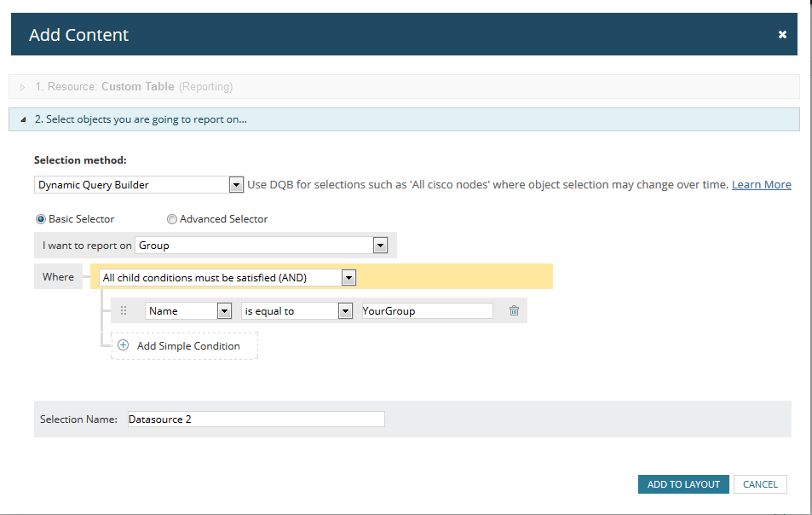The image size is (812, 515).
Task: Close the Add Content dialog
Action: 782,35
